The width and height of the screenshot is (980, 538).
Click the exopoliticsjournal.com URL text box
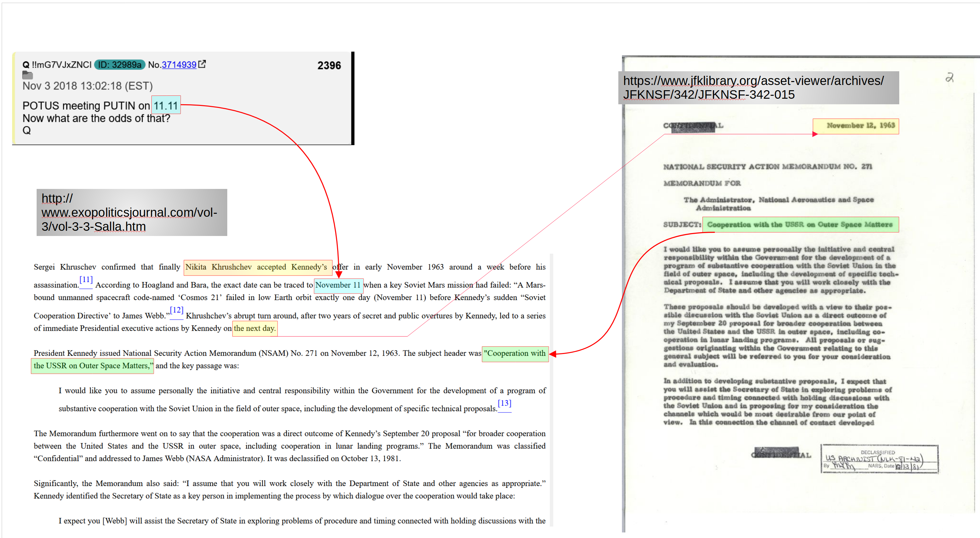pyautogui.click(x=132, y=212)
